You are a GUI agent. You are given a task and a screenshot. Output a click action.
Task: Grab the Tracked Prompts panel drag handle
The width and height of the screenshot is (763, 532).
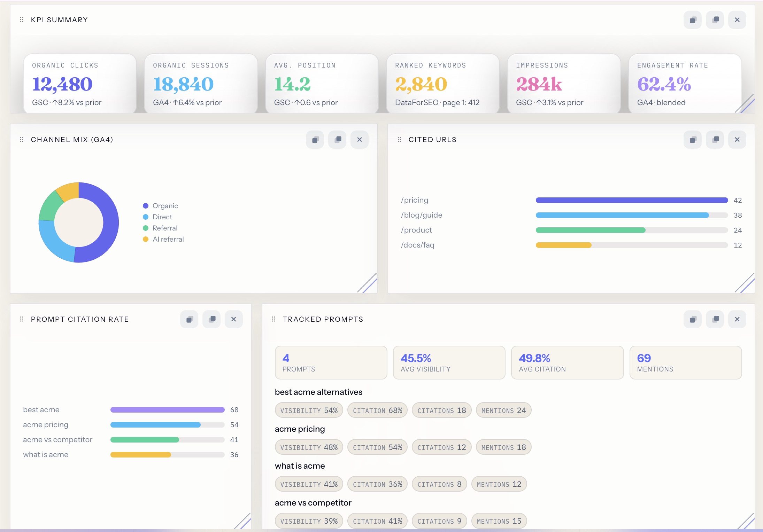[273, 319]
